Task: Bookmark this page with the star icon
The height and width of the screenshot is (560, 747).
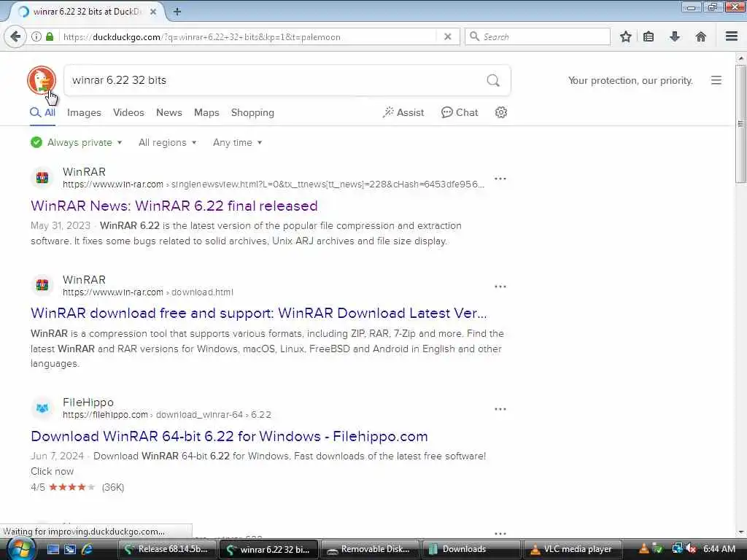Action: [x=625, y=36]
